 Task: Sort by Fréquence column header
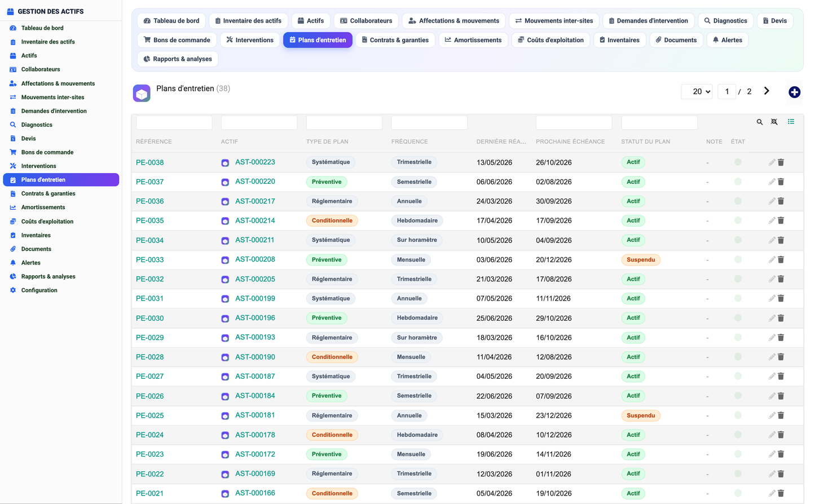409,142
